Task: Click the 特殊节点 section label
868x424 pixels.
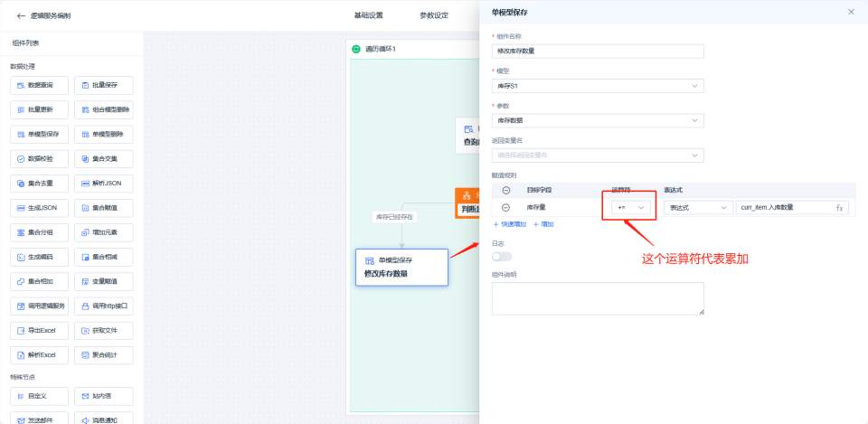Action: (23, 377)
